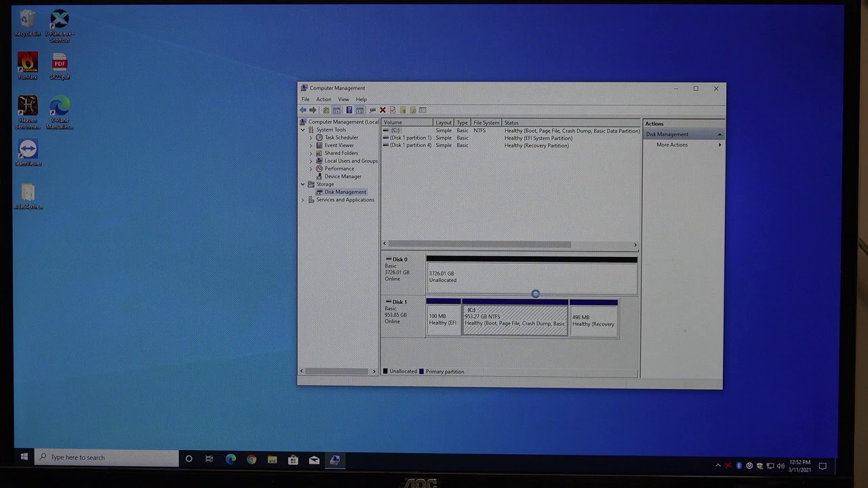Expand the Performance node
The image size is (868, 488).
311,169
